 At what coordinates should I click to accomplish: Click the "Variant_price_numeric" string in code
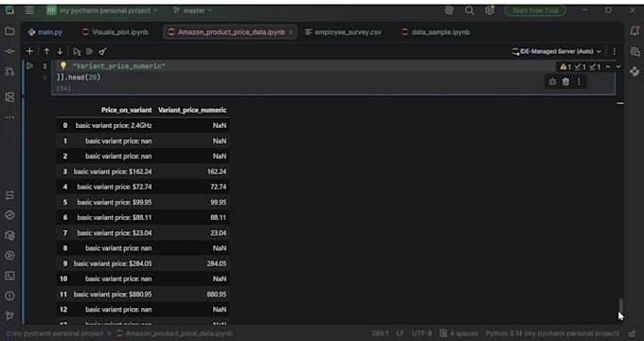118,65
